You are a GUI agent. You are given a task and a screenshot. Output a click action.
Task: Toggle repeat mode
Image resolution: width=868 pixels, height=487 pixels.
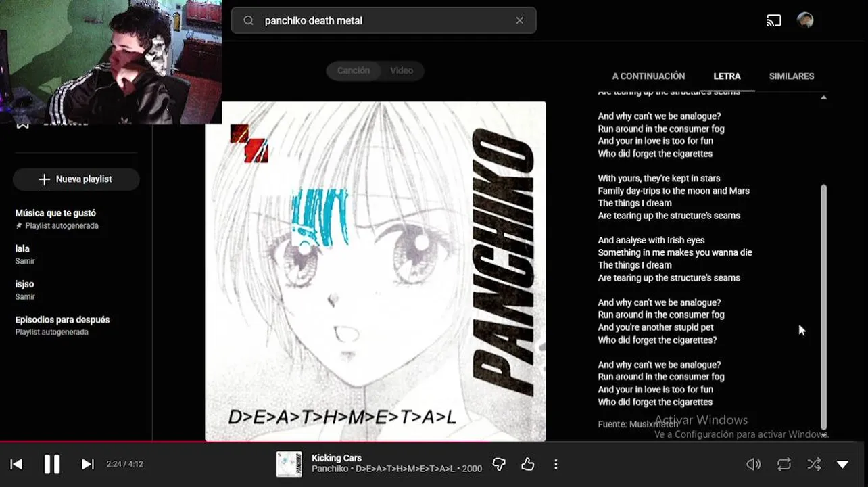point(784,464)
